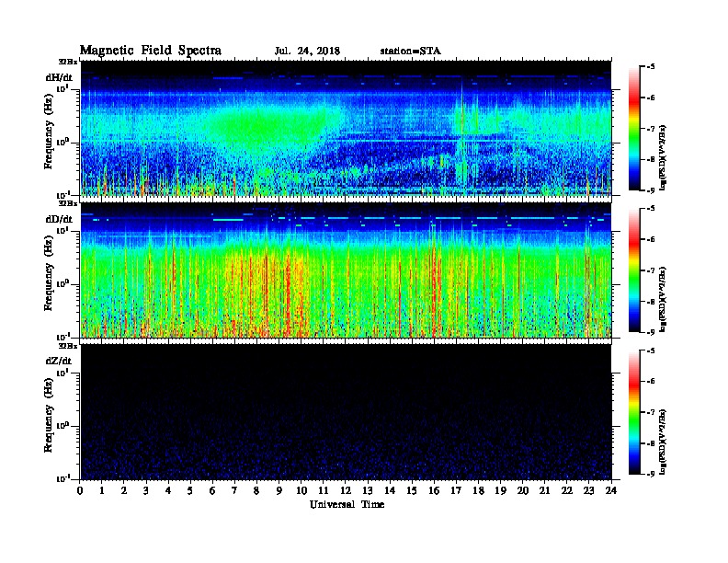
Task: Click the "-7" value on dZ/dt color bar
Action: [651, 412]
